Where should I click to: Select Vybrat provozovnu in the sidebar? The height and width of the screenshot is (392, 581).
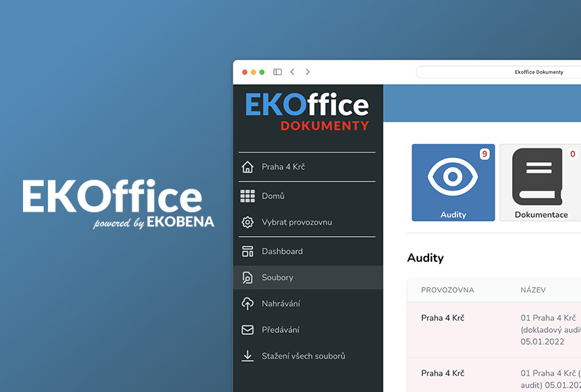[x=307, y=222]
